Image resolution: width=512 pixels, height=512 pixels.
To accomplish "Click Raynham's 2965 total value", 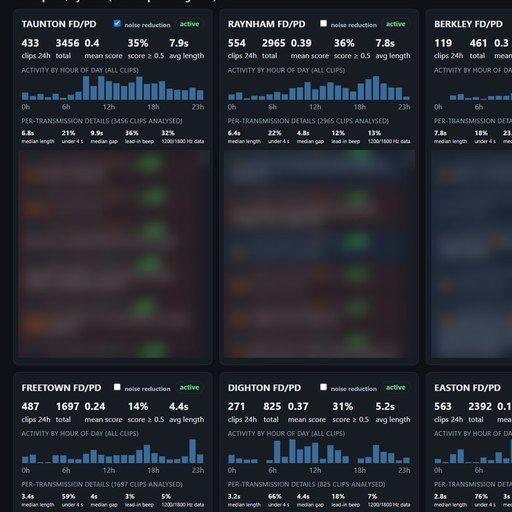I will tap(274, 43).
